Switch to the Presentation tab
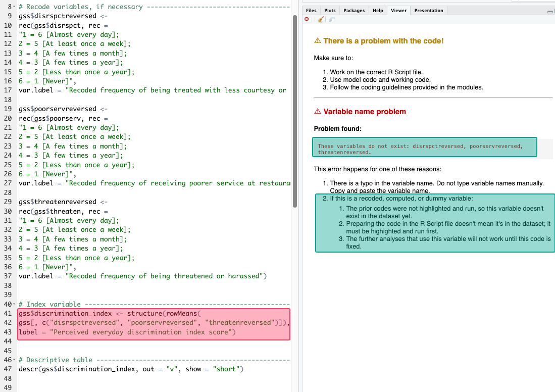This screenshot has width=555, height=392. [429, 11]
